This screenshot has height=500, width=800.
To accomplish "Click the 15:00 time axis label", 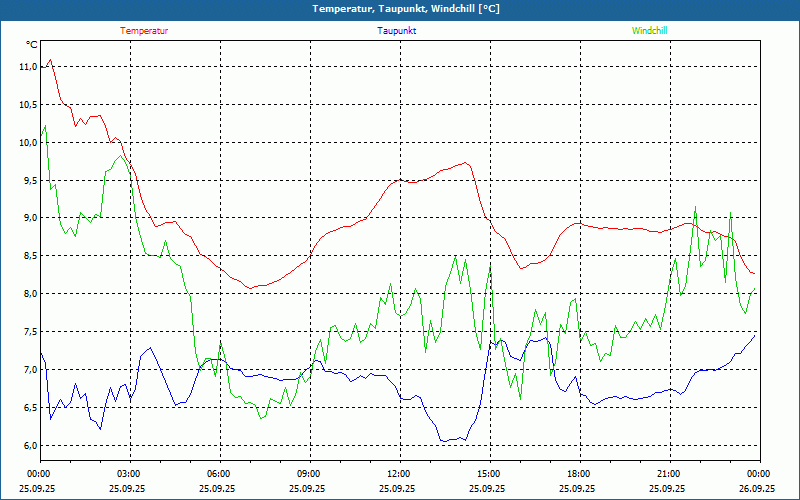I will 489,473.
